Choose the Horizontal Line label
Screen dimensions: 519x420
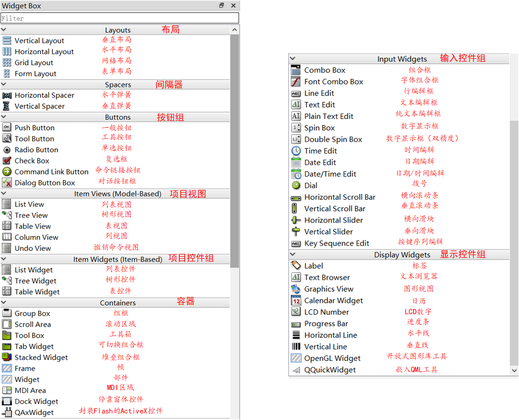331,335
